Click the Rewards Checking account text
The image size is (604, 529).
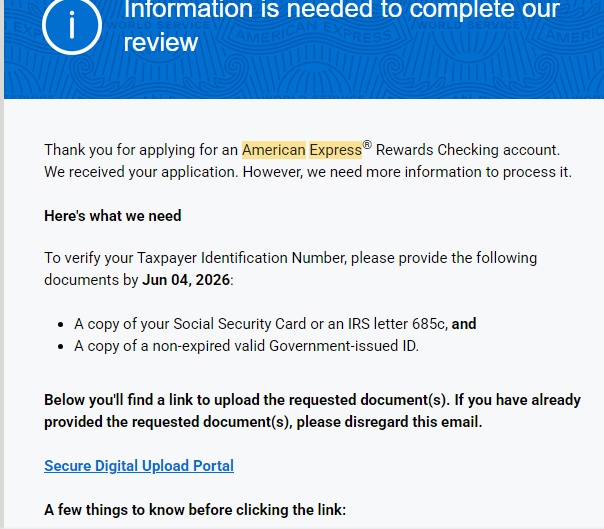(468, 150)
